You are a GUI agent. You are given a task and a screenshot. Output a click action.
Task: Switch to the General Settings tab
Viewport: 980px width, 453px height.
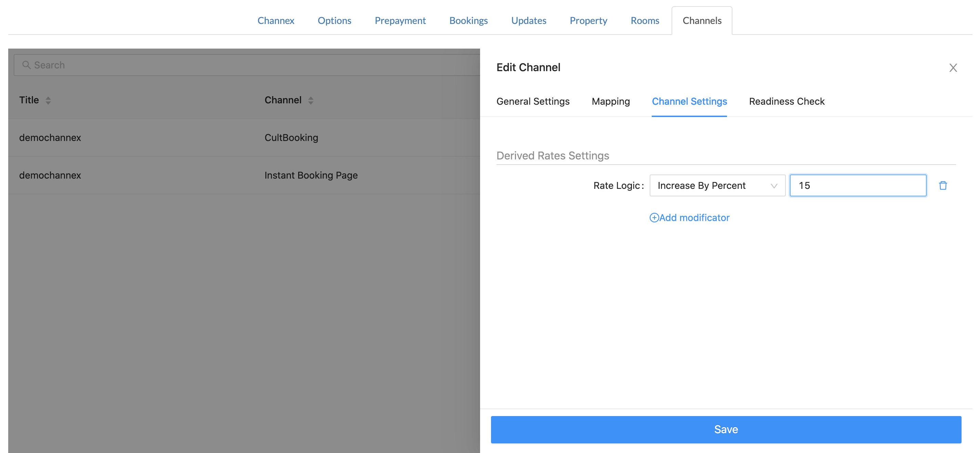(533, 101)
